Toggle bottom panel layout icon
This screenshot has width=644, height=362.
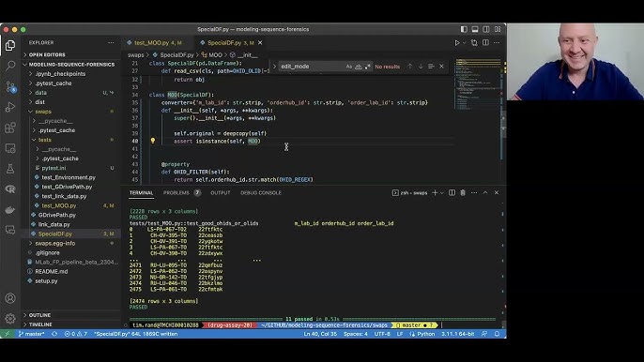click(x=475, y=29)
